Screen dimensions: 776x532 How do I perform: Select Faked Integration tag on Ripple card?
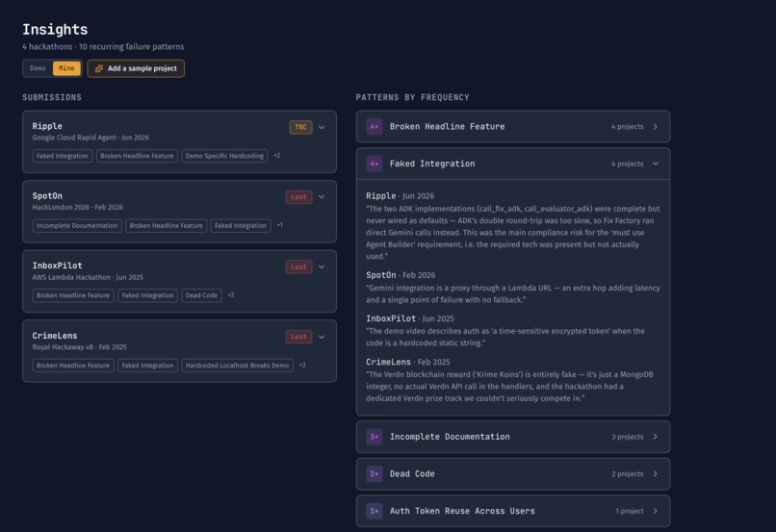63,156
